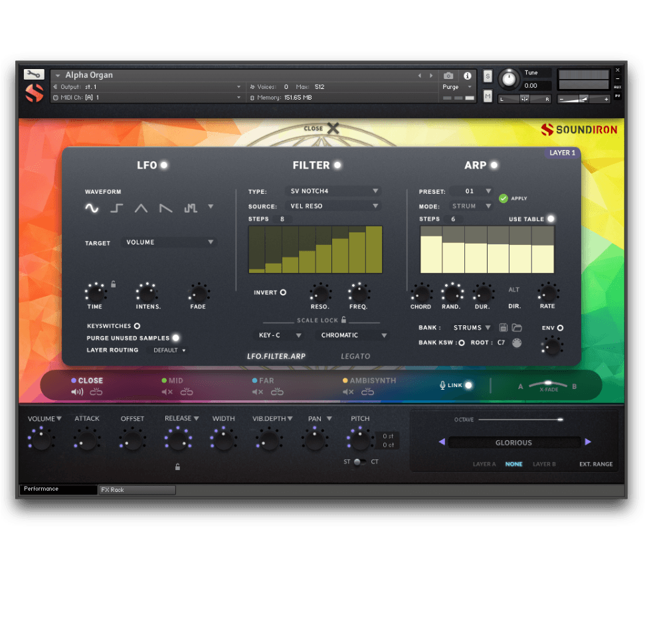645x644 pixels.
Task: Enable the BANK KSW option
Action: coord(462,343)
